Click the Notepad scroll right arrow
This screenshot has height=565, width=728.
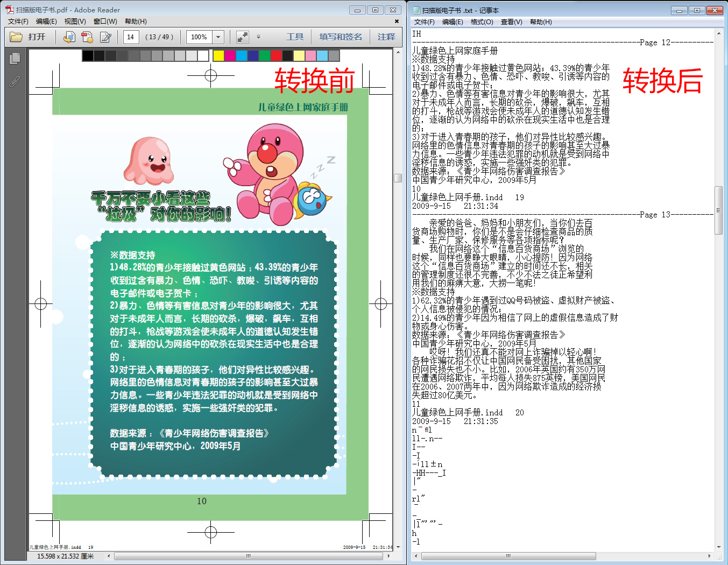pyautogui.click(x=710, y=556)
